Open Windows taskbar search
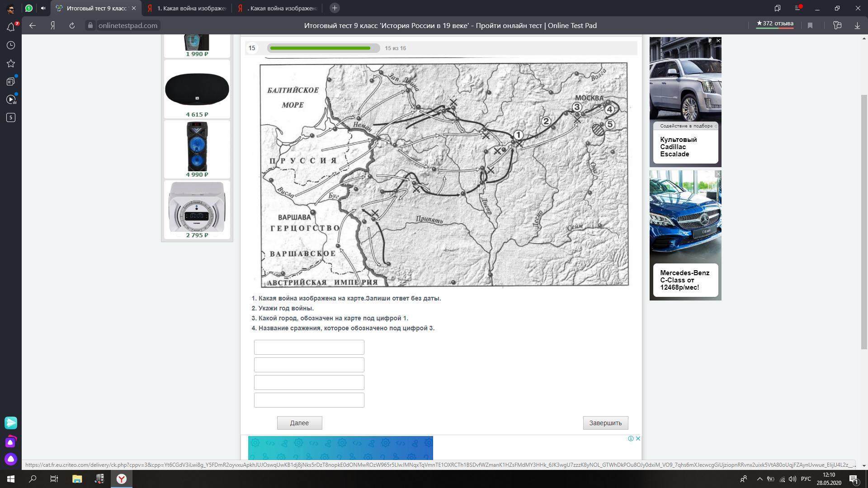 point(33,479)
